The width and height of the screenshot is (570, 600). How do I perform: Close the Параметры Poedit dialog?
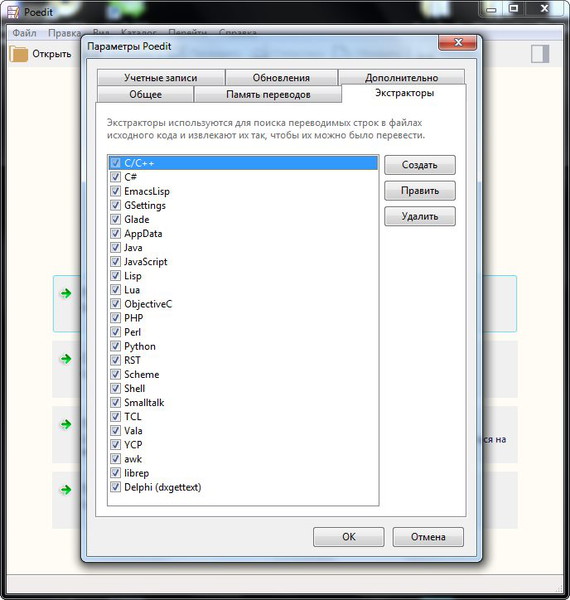coord(458,42)
